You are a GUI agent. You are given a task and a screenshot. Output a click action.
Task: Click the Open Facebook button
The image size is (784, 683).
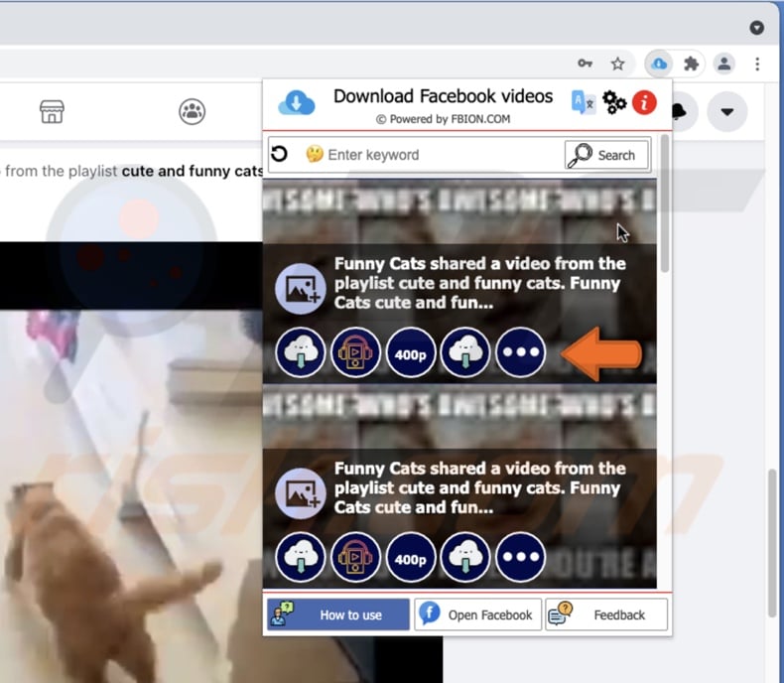(x=478, y=615)
